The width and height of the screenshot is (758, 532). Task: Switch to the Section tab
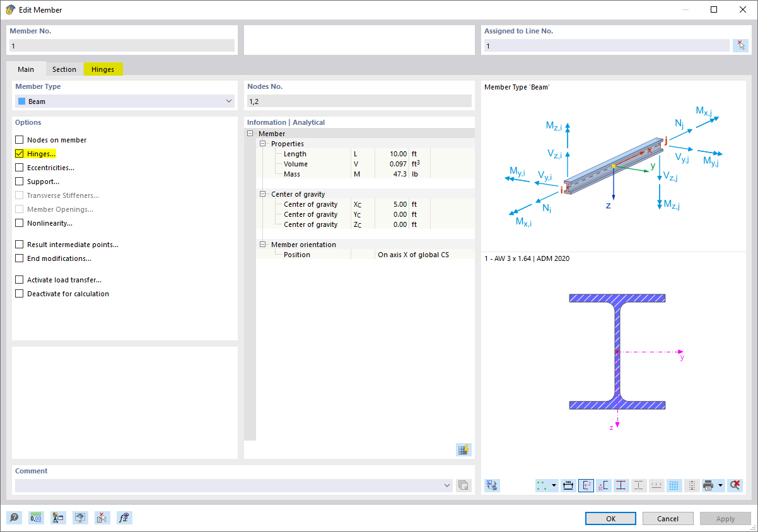coord(64,69)
